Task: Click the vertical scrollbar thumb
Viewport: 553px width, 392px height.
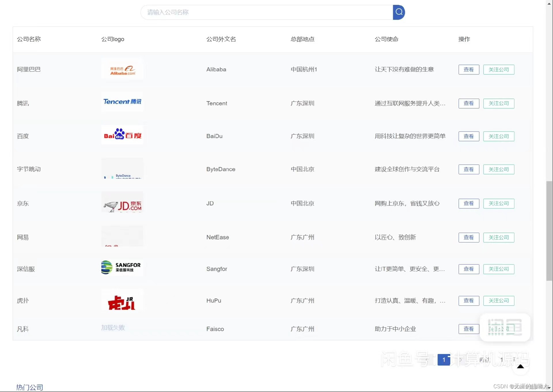Action: click(549, 230)
